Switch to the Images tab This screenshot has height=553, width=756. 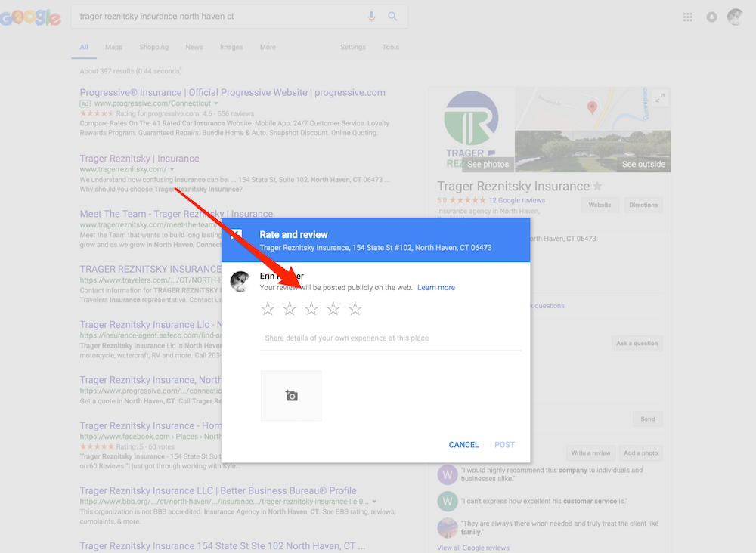pos(231,47)
